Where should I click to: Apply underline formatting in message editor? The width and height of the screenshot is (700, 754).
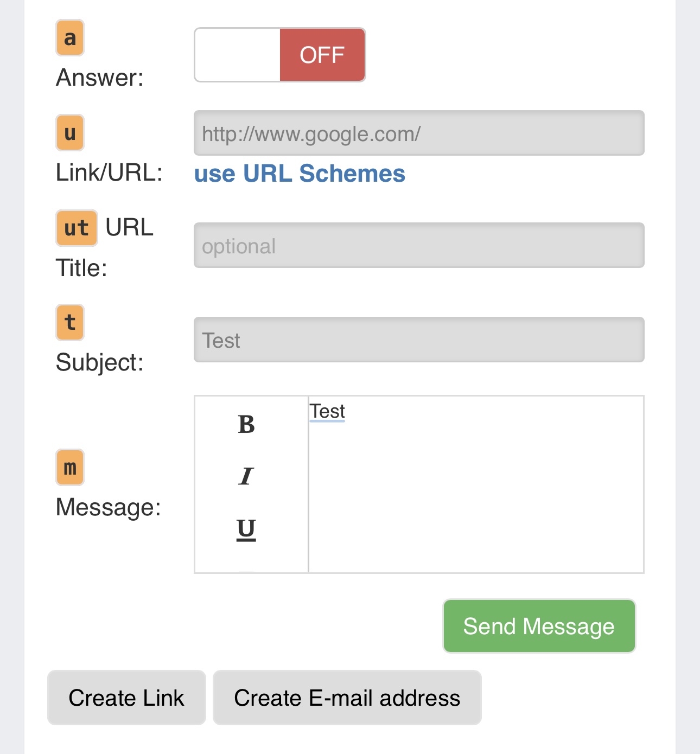coord(246,529)
